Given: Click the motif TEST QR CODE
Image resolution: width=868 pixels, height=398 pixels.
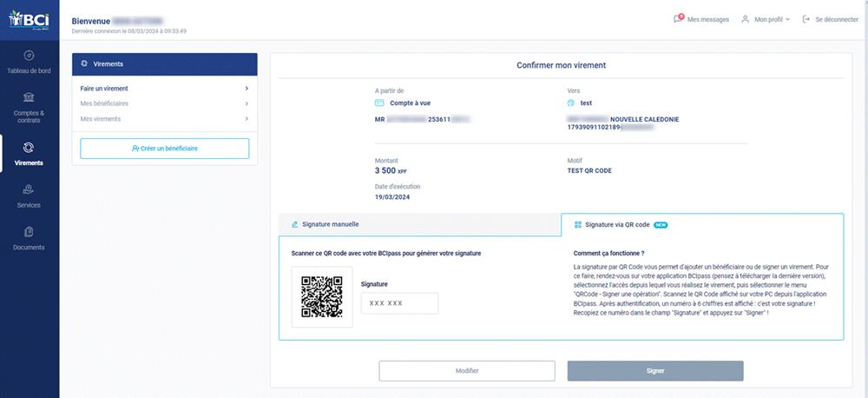Looking at the screenshot, I should [589, 170].
